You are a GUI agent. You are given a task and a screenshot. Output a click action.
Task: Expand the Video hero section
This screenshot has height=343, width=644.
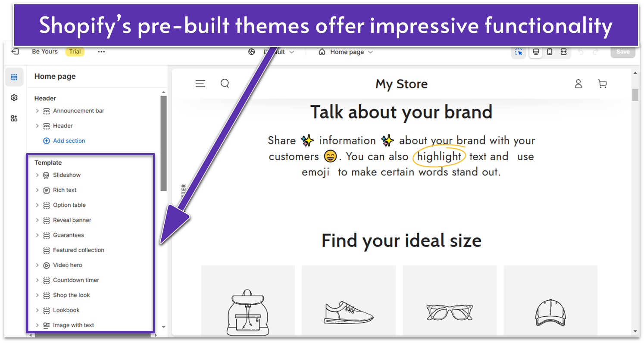[37, 265]
